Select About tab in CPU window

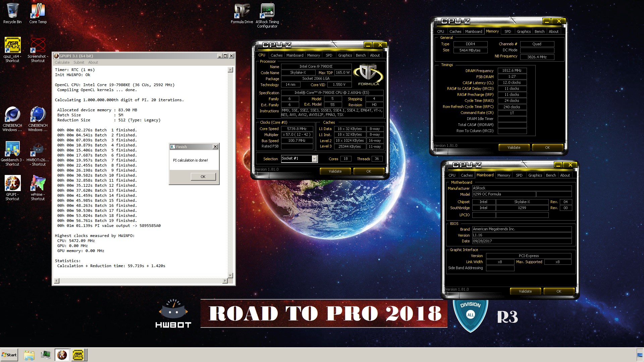pyautogui.click(x=375, y=55)
